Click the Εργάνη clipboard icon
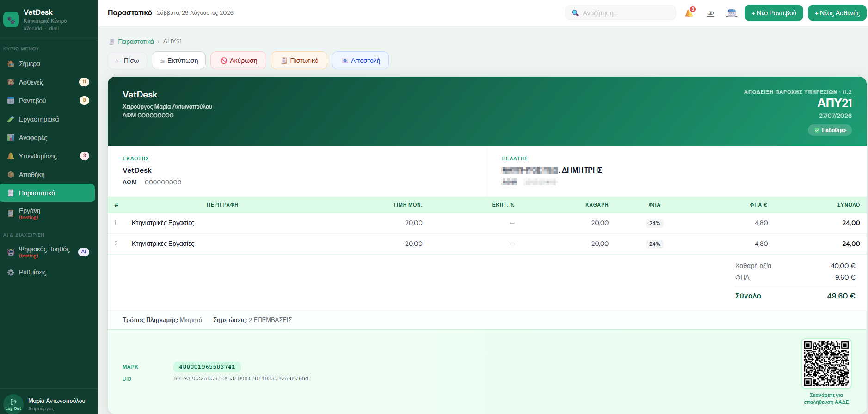This screenshot has height=414, width=868. (11, 213)
